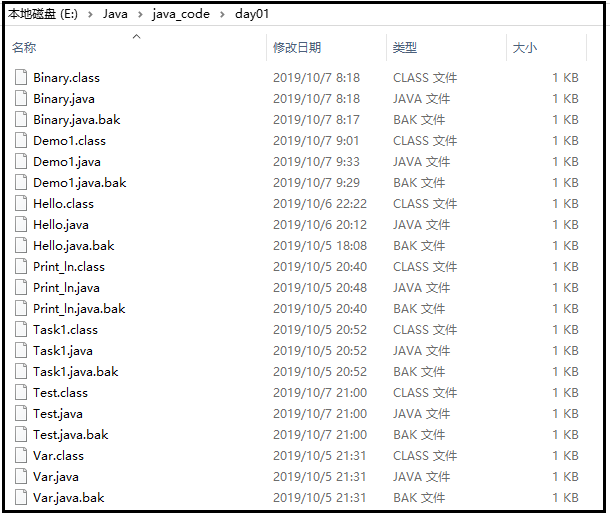
Task: Select the file name Task1.java
Action: (63, 351)
